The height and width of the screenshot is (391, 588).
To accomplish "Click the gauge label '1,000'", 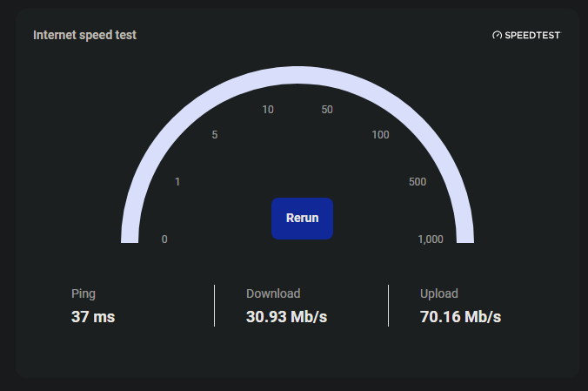I will click(x=431, y=239).
